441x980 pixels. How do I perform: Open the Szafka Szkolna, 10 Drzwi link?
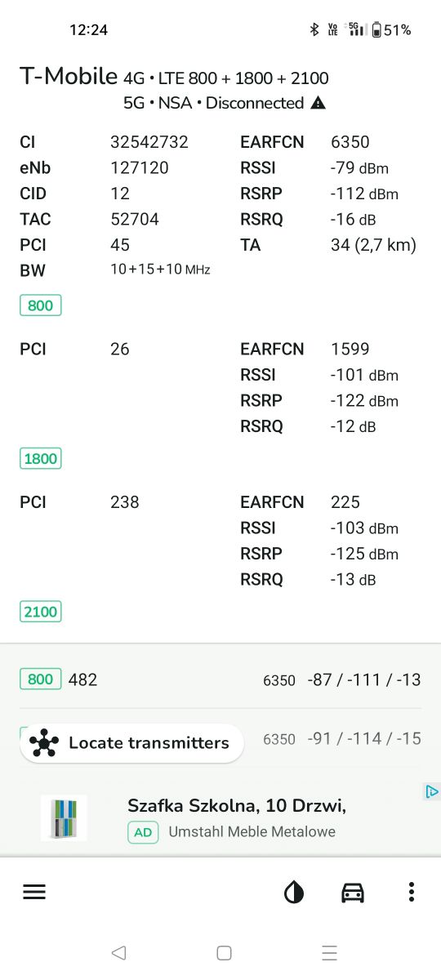coord(237,806)
